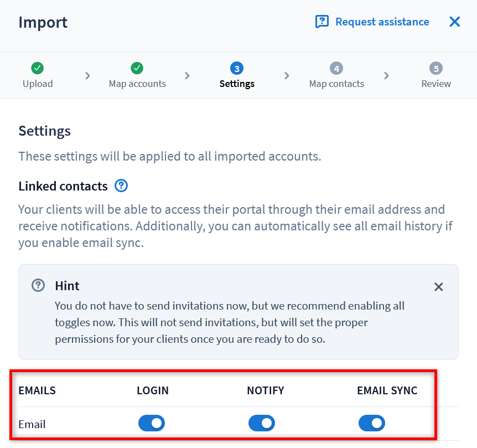Click the Request assistance link
477x448 pixels.
[382, 22]
